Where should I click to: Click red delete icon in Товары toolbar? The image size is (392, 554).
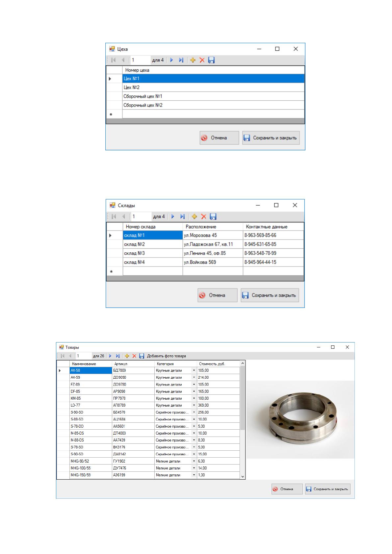pyautogui.click(x=134, y=356)
